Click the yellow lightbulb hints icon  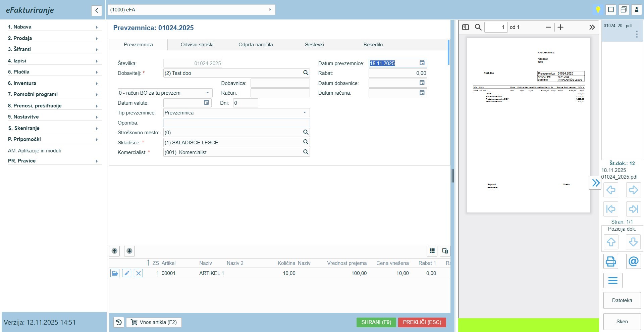(x=598, y=10)
